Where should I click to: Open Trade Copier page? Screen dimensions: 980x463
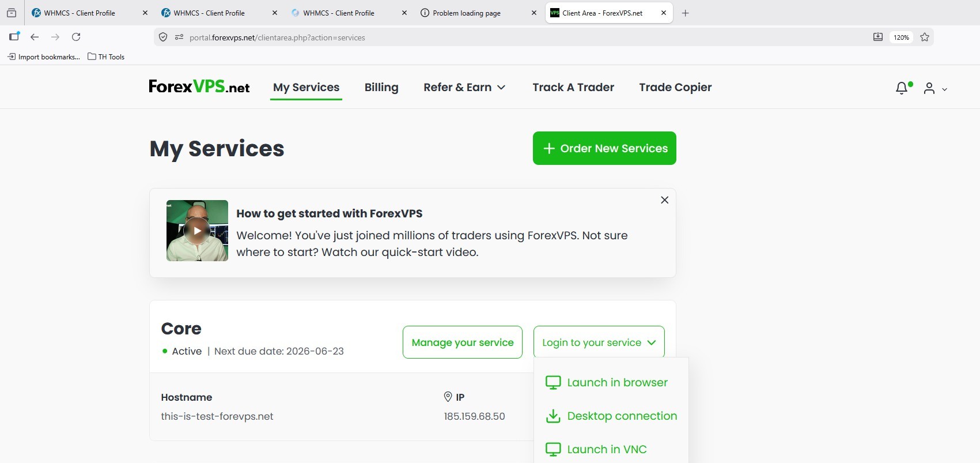[675, 87]
